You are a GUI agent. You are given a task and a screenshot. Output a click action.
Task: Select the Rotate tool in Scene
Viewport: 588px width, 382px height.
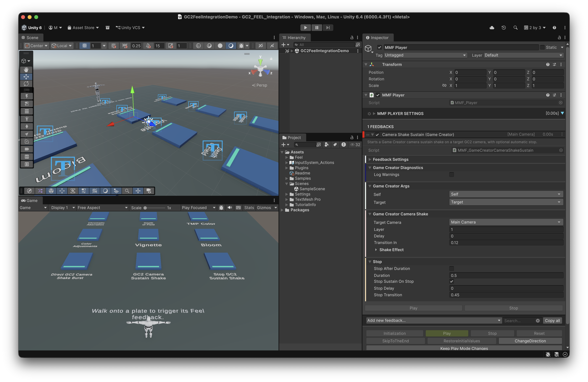[x=26, y=84]
